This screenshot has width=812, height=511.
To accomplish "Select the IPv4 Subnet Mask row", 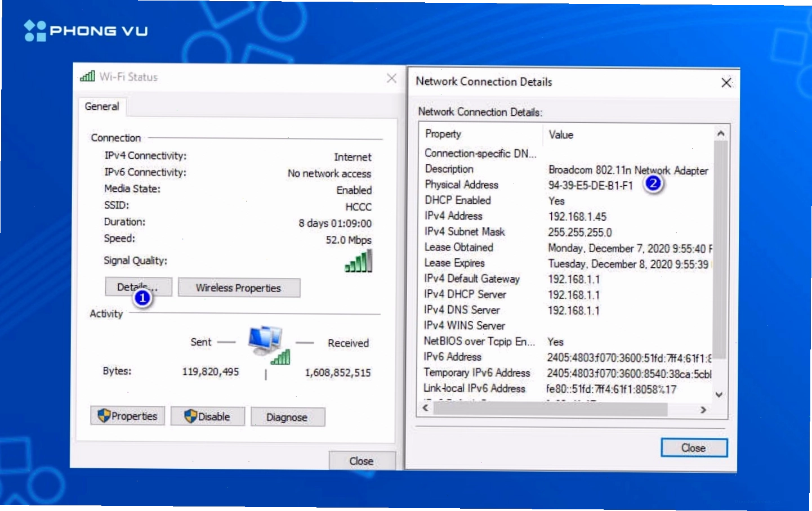I will [566, 232].
